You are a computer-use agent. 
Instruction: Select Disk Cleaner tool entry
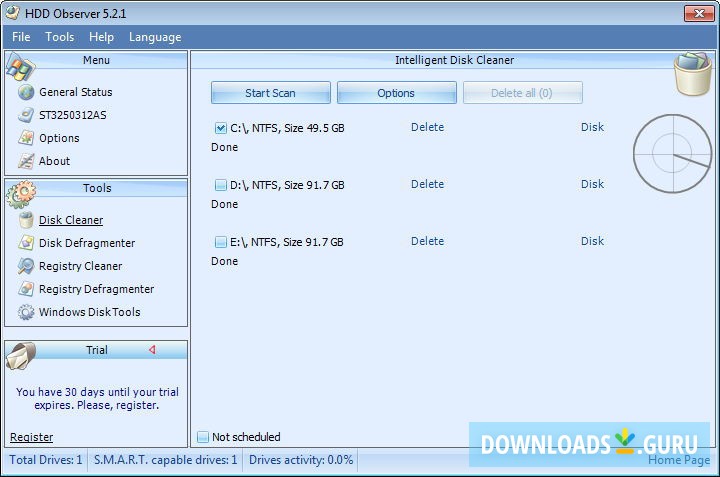pyautogui.click(x=71, y=220)
